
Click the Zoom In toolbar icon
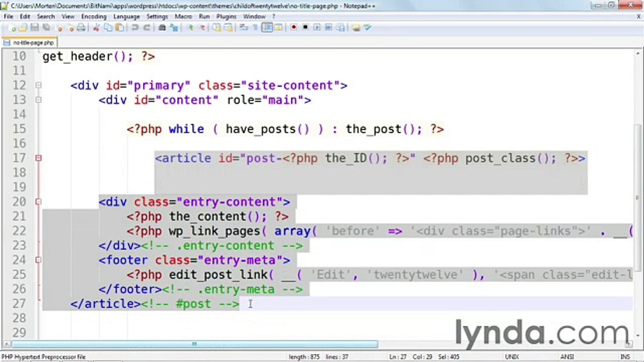point(190,28)
